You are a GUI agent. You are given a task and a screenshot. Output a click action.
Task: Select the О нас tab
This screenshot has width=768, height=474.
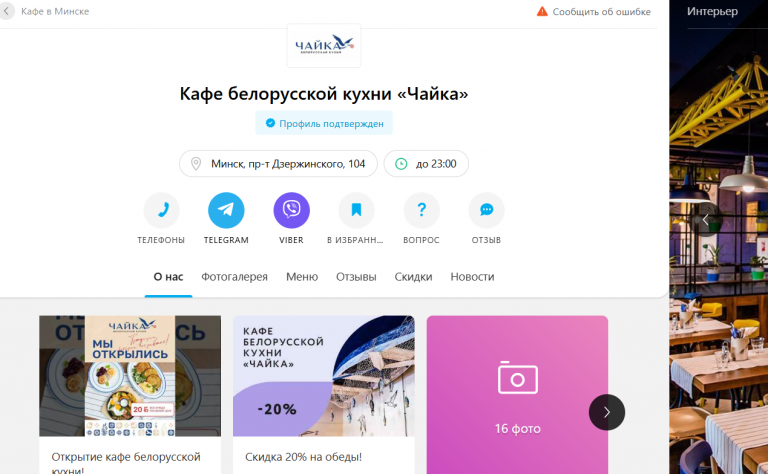[168, 277]
